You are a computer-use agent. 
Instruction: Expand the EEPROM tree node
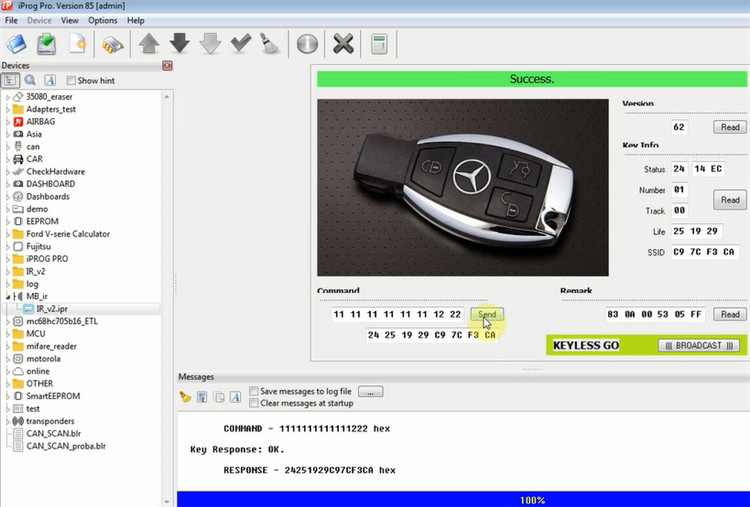(8, 221)
